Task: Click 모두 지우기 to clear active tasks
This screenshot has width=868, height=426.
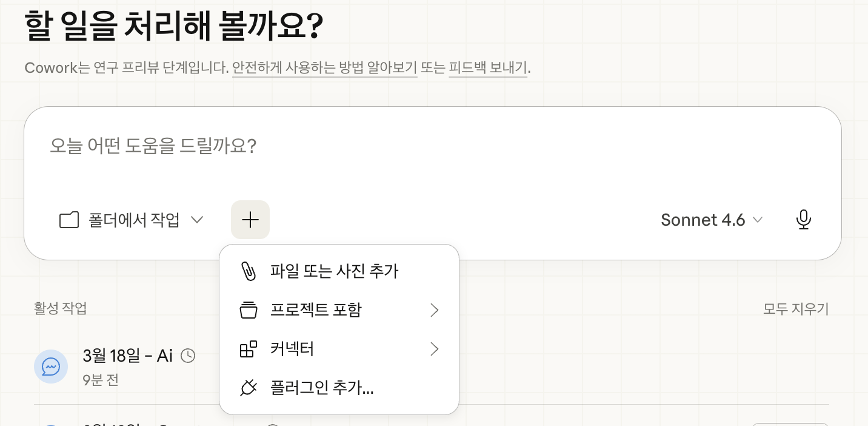Action: (x=795, y=309)
